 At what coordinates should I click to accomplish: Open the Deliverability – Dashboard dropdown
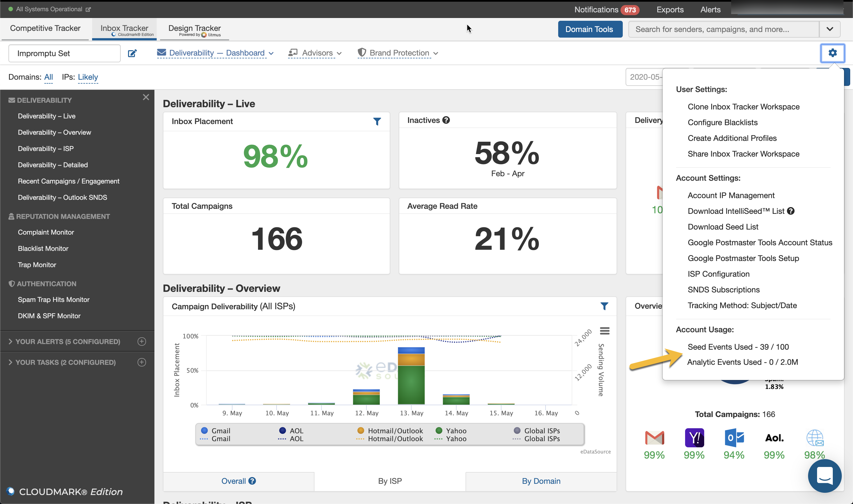[215, 53]
